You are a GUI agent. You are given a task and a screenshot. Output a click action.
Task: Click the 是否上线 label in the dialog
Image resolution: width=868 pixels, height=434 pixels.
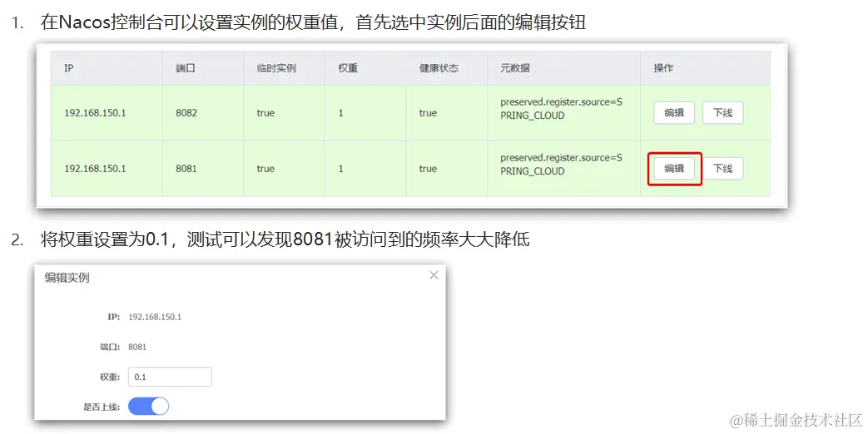[102, 407]
